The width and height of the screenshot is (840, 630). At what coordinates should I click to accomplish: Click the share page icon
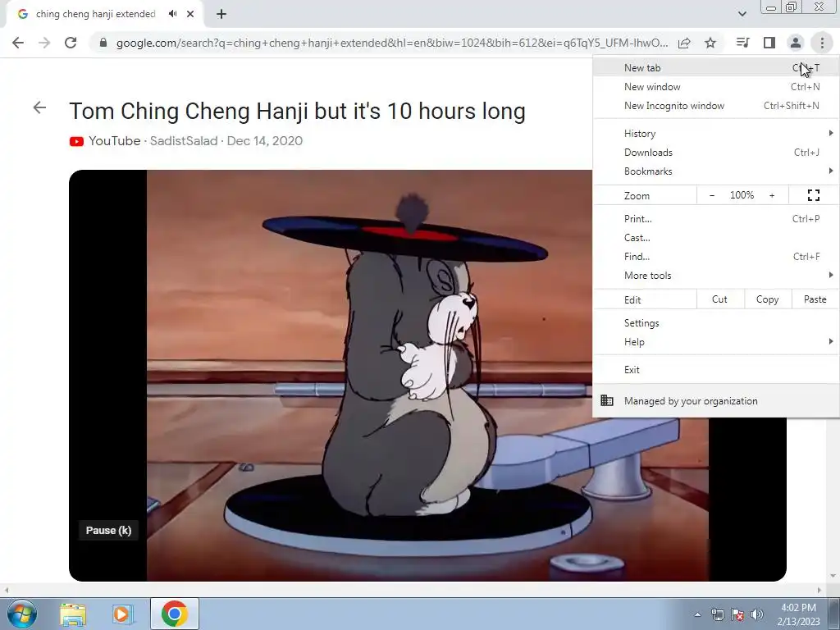pyautogui.click(x=684, y=43)
